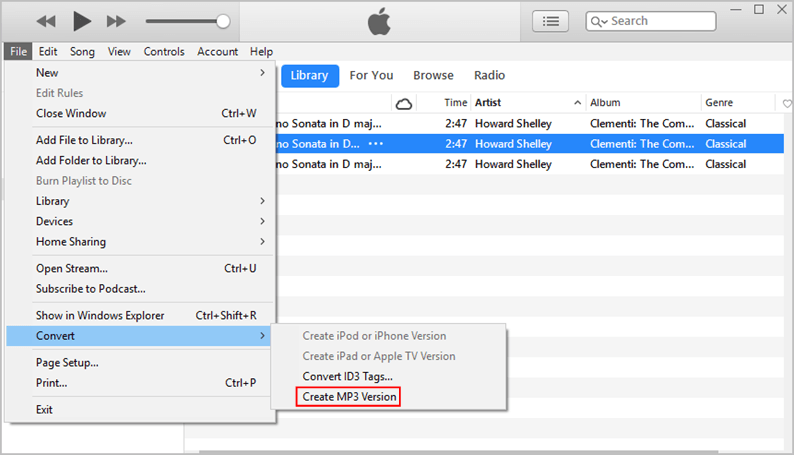The height and width of the screenshot is (455, 794).
Task: Switch to the Radio tab
Action: coord(489,75)
